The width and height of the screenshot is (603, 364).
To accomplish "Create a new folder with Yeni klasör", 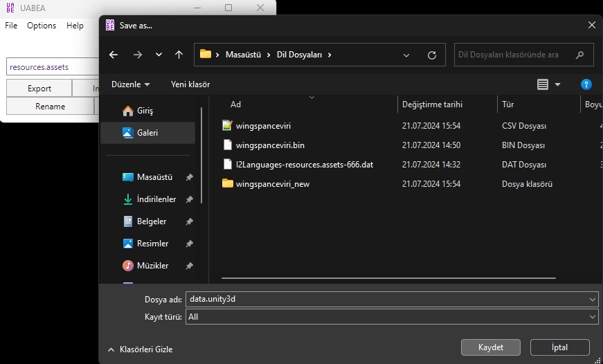I will (x=190, y=84).
